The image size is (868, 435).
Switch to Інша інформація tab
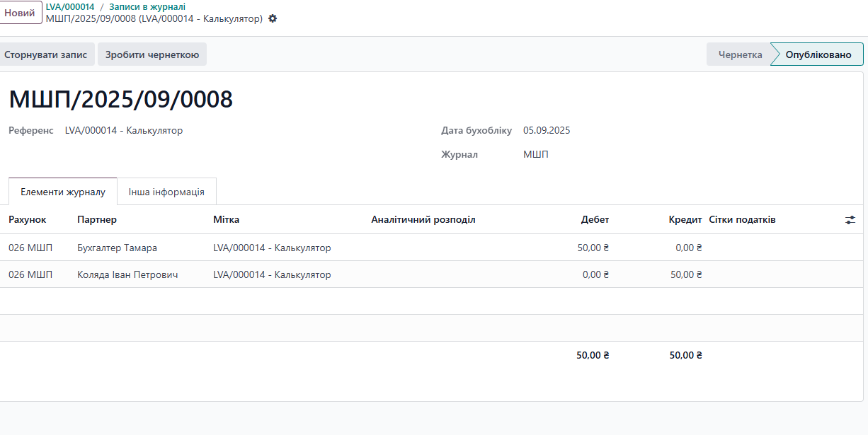[166, 192]
